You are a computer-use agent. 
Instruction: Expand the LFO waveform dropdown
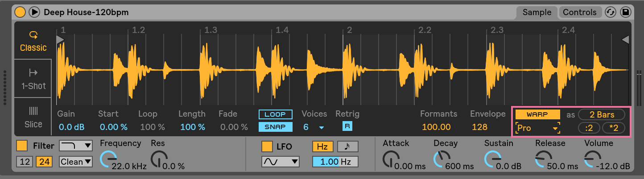pyautogui.click(x=280, y=162)
